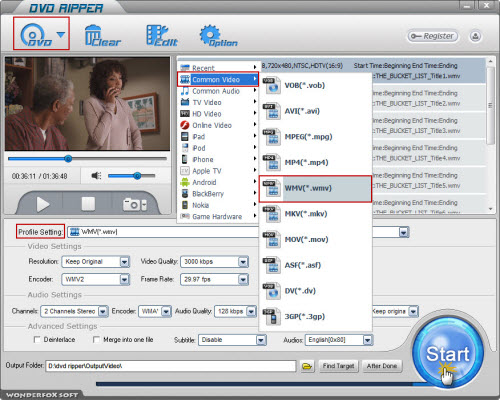Browse output folder with folder icon
Viewport: 500px width, 400px height.
[307, 366]
